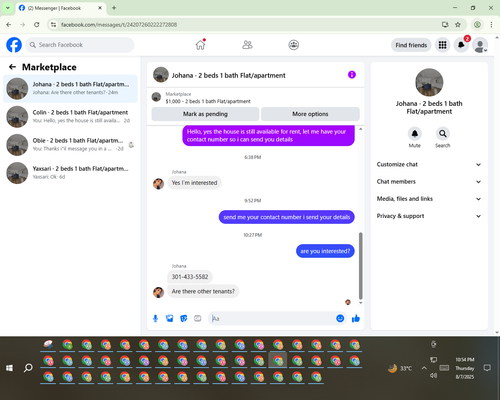Expand Media, files and links section
Viewport: 500px width, 400px height.
point(429,199)
